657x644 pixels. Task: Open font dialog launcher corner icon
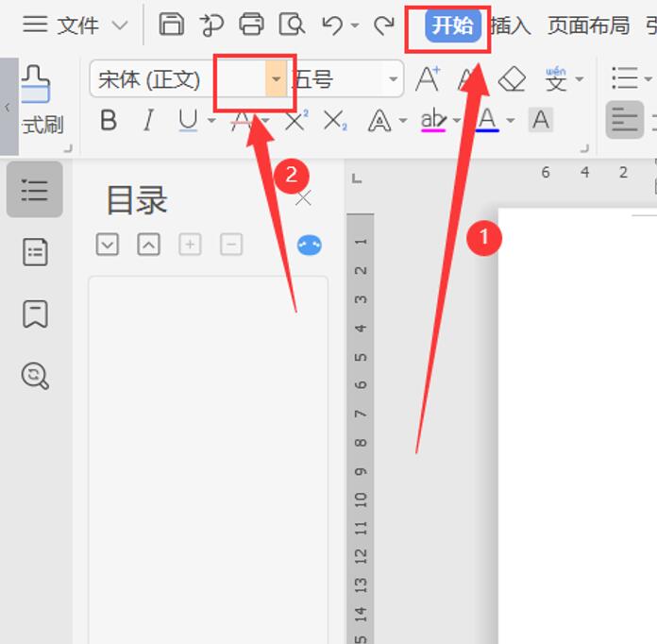click(585, 148)
